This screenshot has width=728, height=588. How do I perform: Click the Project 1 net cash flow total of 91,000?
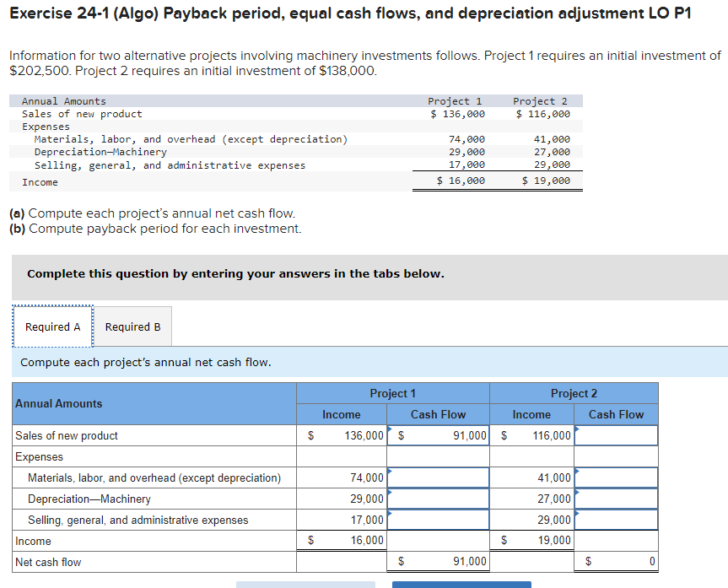click(438, 561)
